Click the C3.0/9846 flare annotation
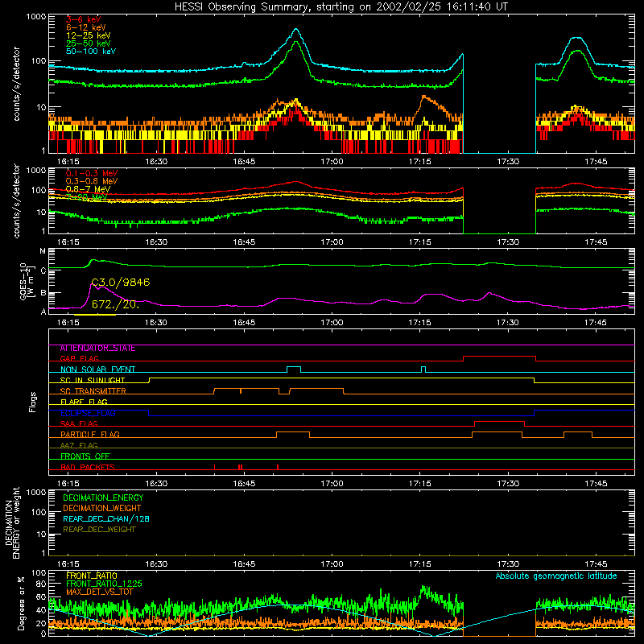This screenshot has height=644, width=644. [x=120, y=283]
